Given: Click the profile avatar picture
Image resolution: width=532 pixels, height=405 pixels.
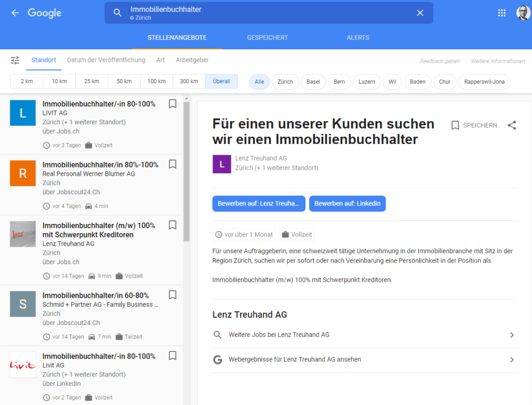Looking at the screenshot, I should pos(523,13).
